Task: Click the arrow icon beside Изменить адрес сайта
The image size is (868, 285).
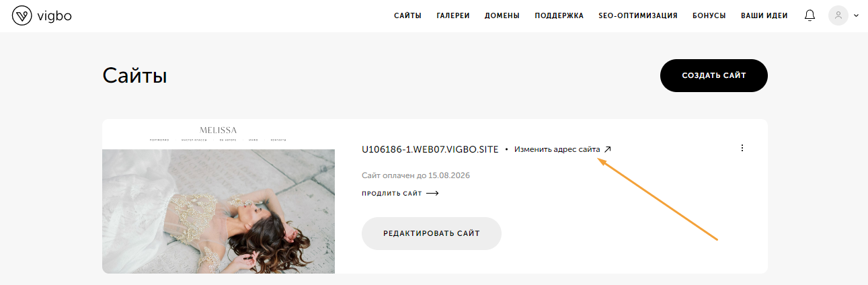Action: coord(608,149)
